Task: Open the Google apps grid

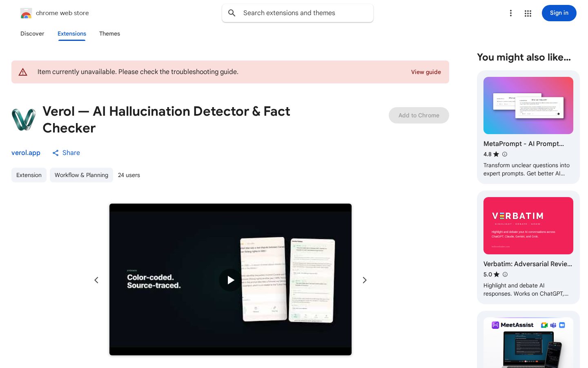Action: point(528,13)
